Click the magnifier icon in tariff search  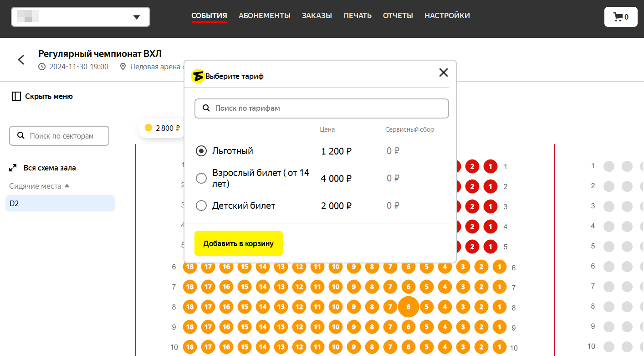pos(206,108)
